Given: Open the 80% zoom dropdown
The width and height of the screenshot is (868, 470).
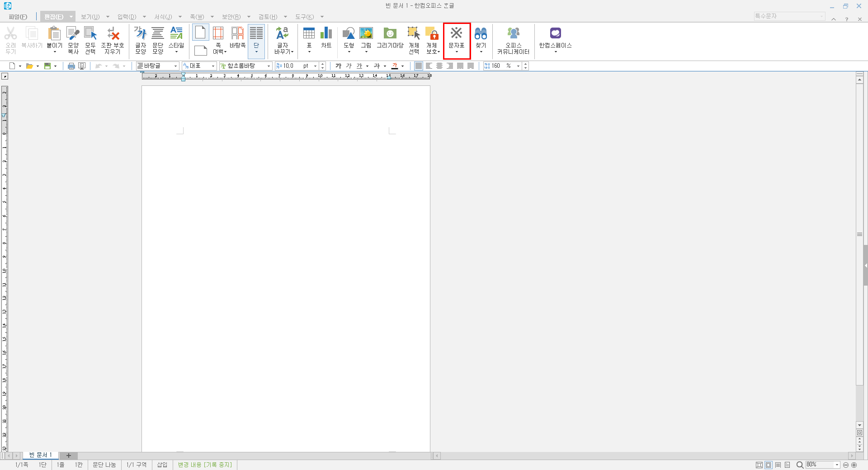Looking at the screenshot, I should pyautogui.click(x=837, y=465).
